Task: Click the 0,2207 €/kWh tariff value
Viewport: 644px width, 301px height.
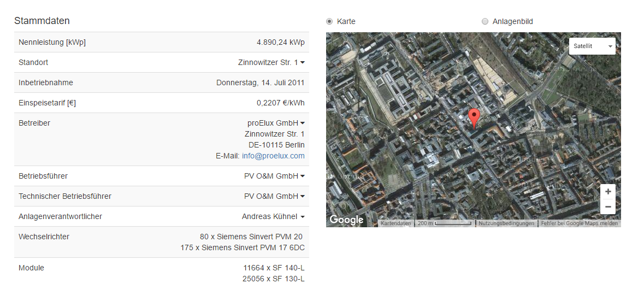Action: [281, 103]
